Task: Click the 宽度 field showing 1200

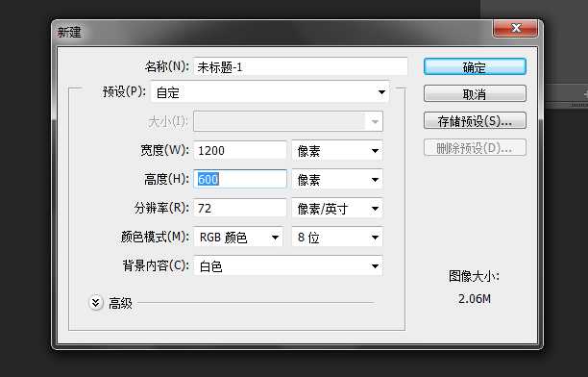Action: click(240, 150)
